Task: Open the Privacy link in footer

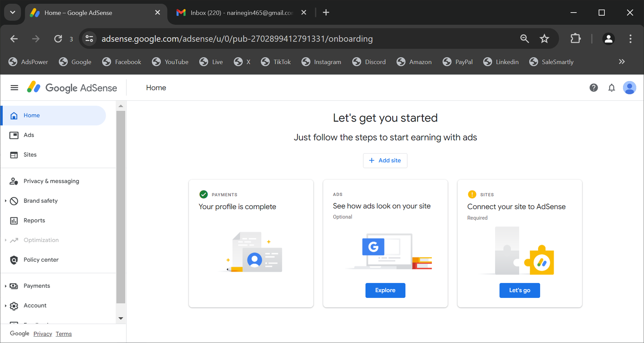Action: pyautogui.click(x=43, y=334)
